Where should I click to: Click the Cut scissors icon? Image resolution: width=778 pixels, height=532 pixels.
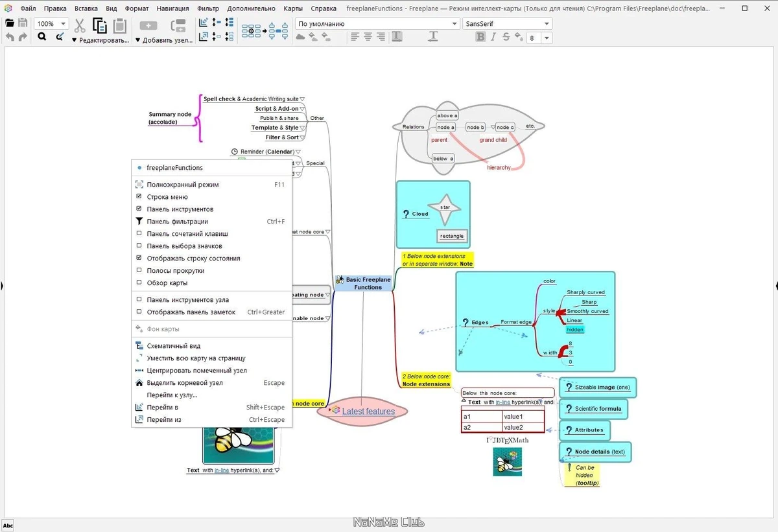coord(80,25)
